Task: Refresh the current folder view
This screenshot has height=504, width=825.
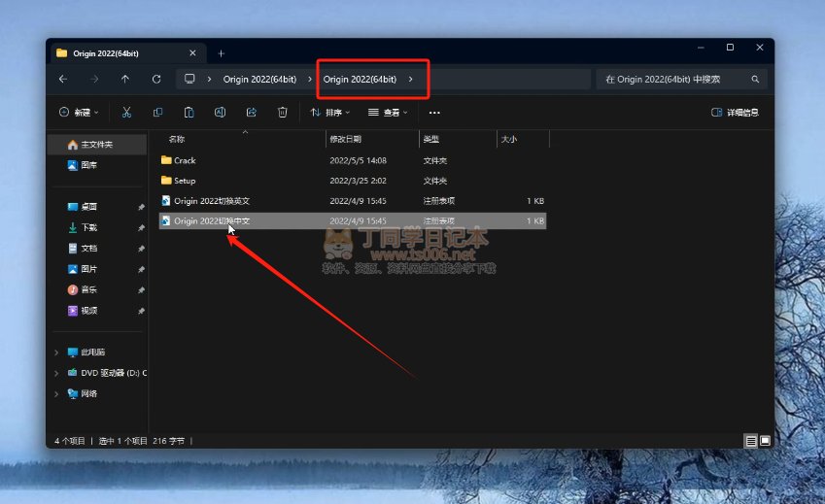Action: click(x=156, y=79)
